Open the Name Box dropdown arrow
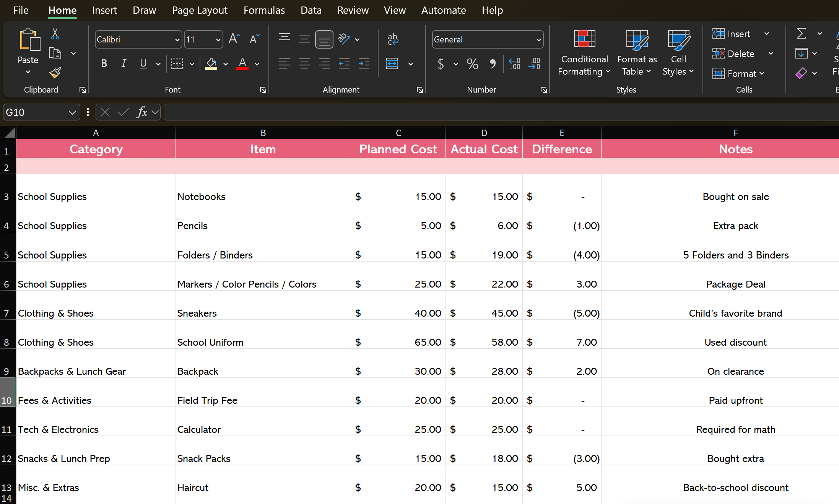Image resolution: width=839 pixels, height=504 pixels. (x=72, y=112)
